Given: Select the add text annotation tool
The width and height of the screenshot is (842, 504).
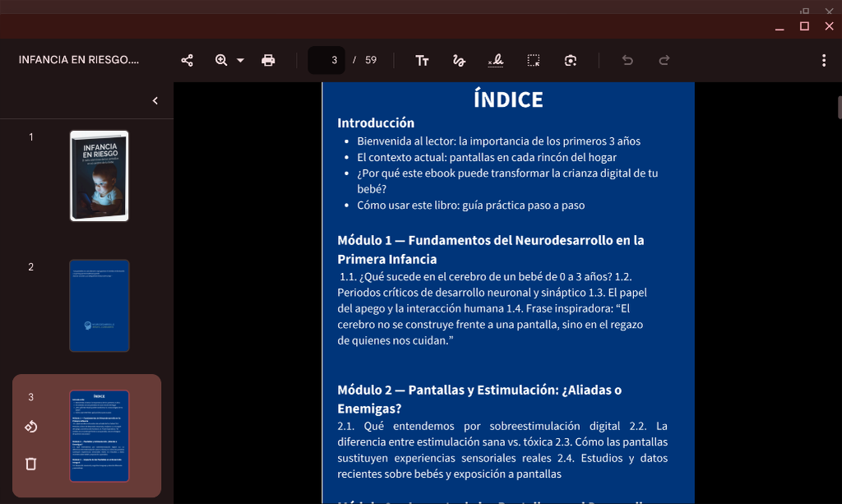Looking at the screenshot, I should (422, 60).
